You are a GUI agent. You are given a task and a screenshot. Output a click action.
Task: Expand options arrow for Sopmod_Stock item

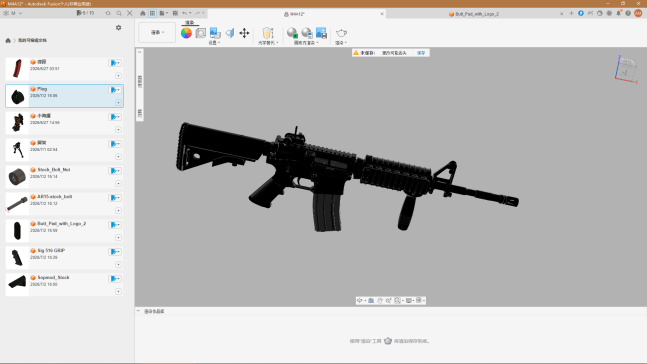click(x=118, y=291)
